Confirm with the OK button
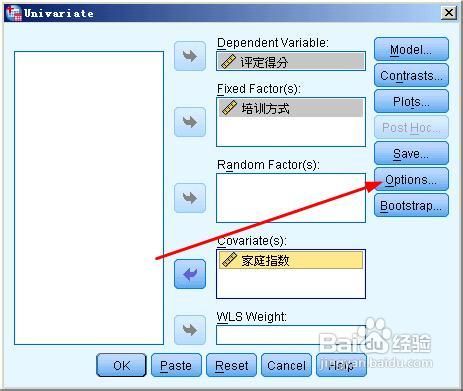Screen dimensions: 463x391 click(x=121, y=365)
